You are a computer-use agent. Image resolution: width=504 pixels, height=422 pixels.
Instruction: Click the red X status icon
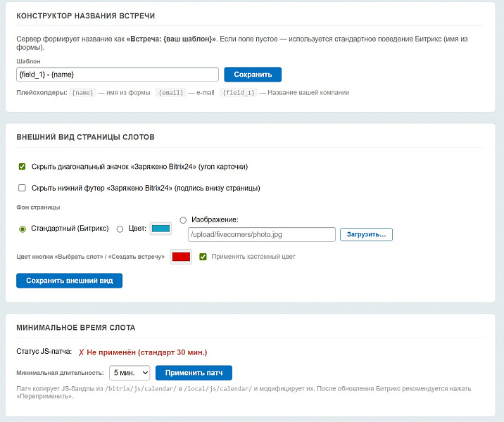[x=82, y=352]
